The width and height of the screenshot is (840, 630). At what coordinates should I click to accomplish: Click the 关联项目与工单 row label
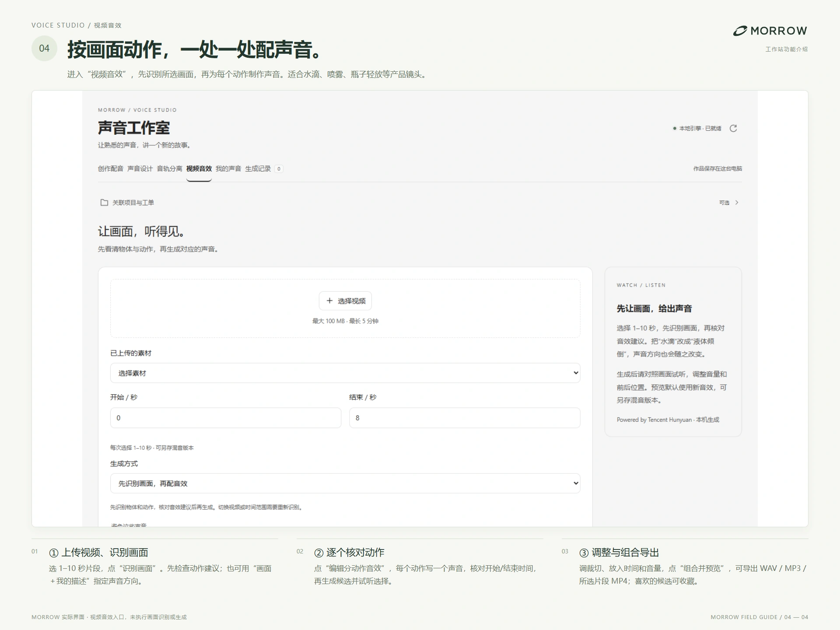point(133,203)
